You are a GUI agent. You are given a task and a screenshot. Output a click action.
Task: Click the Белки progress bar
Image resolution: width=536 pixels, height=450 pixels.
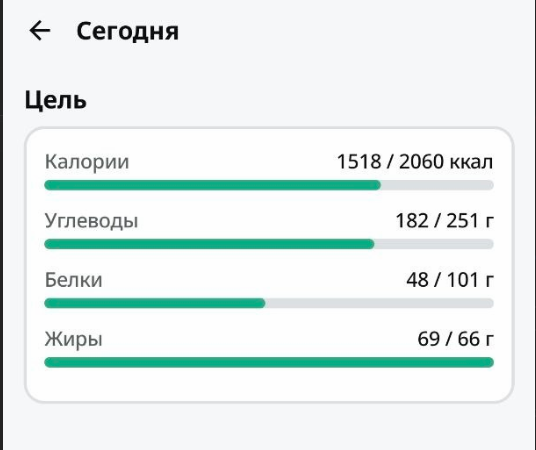click(269, 303)
